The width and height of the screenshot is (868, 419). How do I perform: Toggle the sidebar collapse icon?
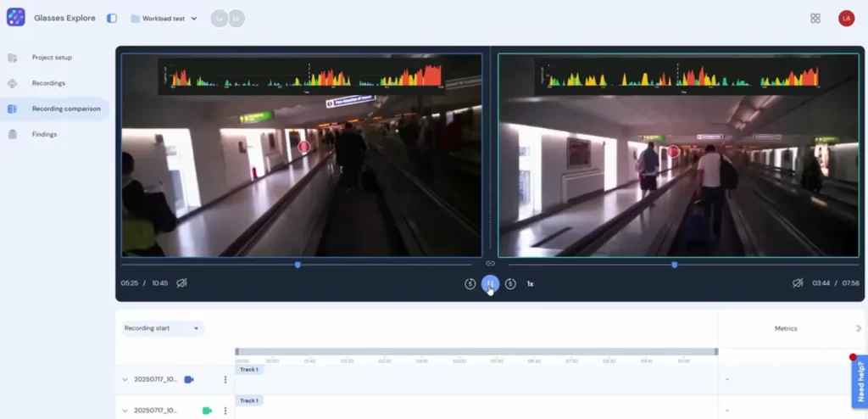(112, 18)
